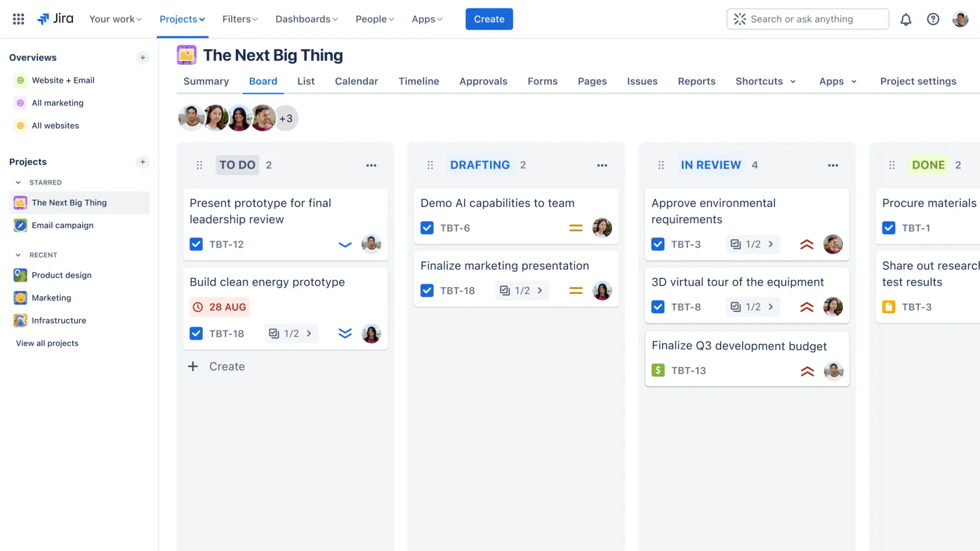
Task: Check off TBT-1 Procure materials
Action: 889,228
